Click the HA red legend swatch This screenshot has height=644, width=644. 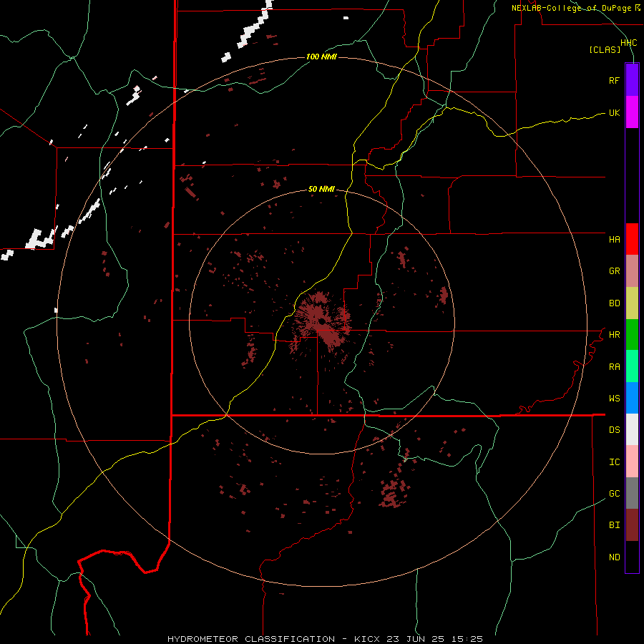coord(632,239)
